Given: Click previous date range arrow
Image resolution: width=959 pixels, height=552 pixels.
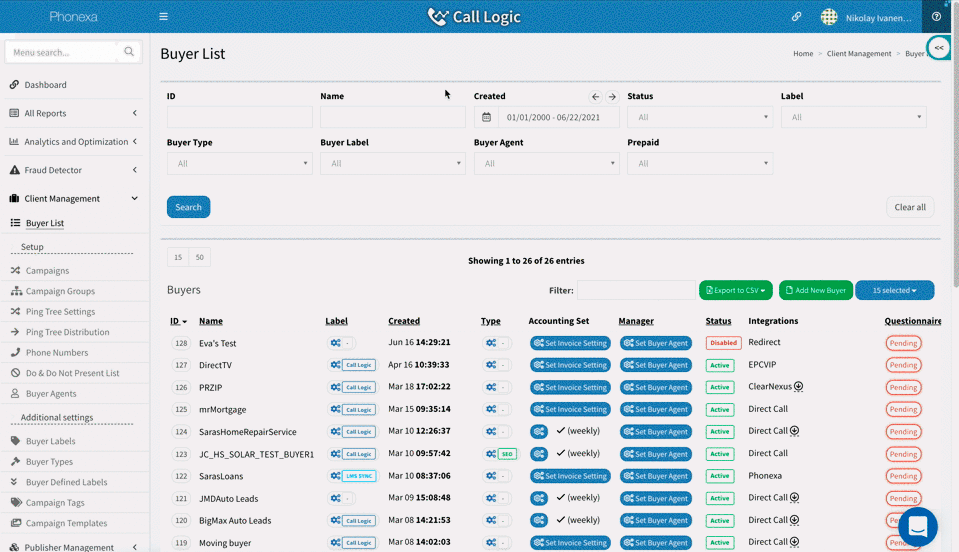Looking at the screenshot, I should pyautogui.click(x=595, y=97).
